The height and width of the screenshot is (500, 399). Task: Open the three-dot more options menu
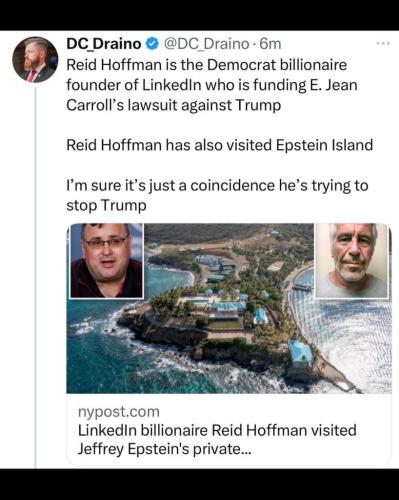click(x=383, y=43)
